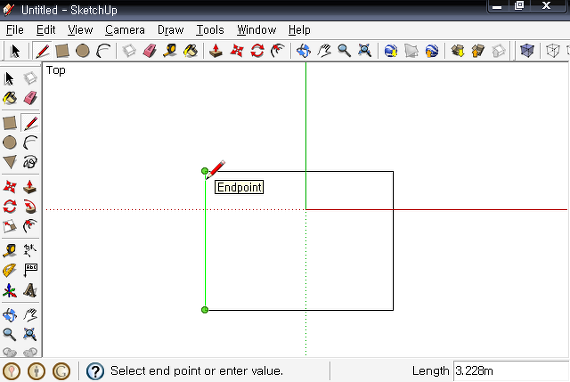Click Share Model box with orange arrow

point(478,51)
